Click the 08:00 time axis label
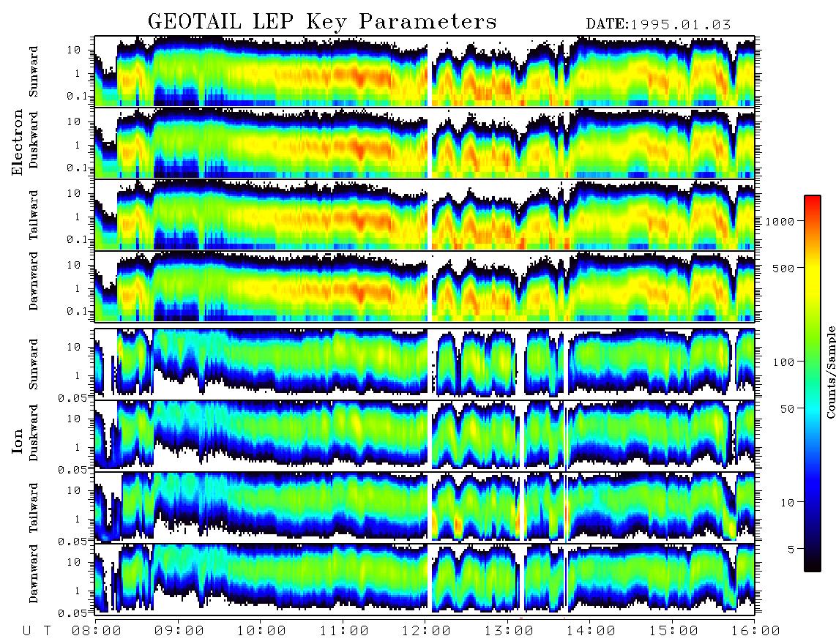Screen dimensions: 836x644 tap(97, 631)
